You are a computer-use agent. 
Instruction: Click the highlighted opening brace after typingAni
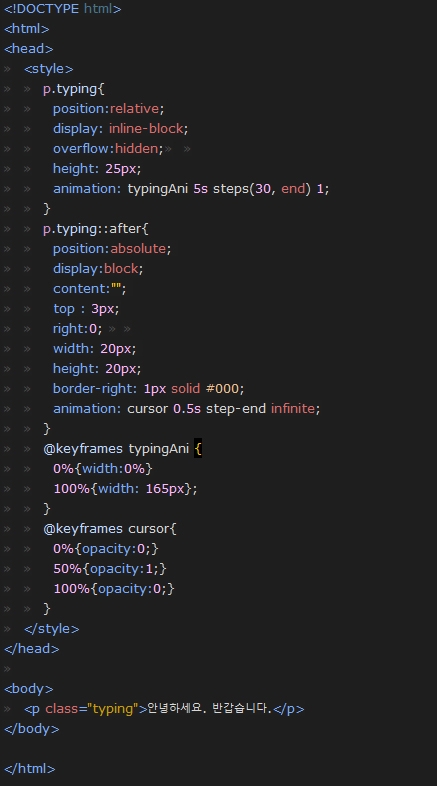click(x=198, y=449)
